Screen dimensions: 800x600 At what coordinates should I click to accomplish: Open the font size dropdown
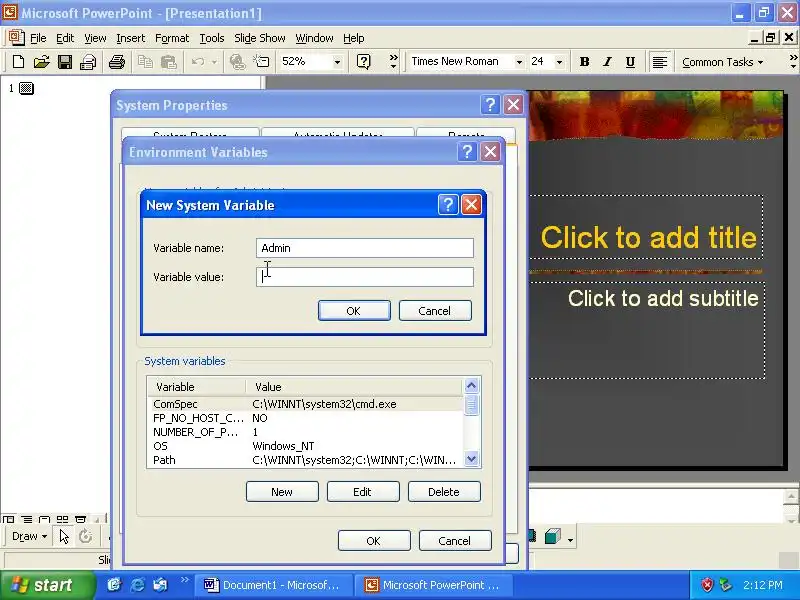559,62
